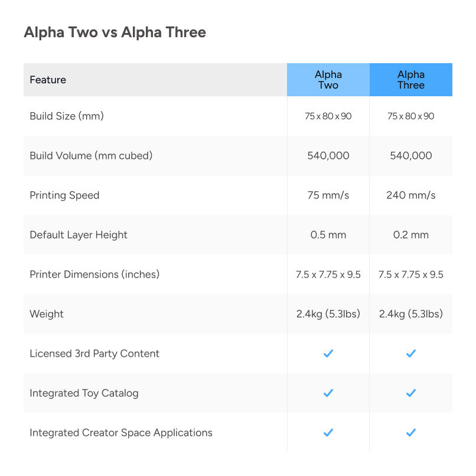Click Alpha Two's 75 mm/s printing speed
Image resolution: width=476 pixels, height=476 pixels.
328,195
